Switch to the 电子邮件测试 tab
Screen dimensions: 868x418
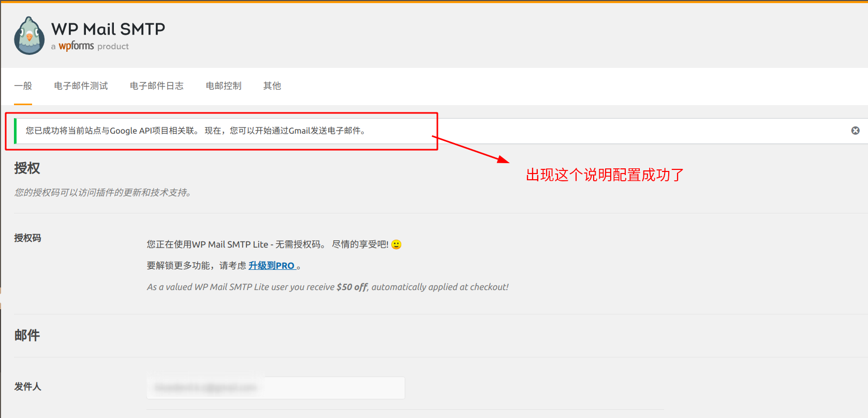tap(81, 86)
